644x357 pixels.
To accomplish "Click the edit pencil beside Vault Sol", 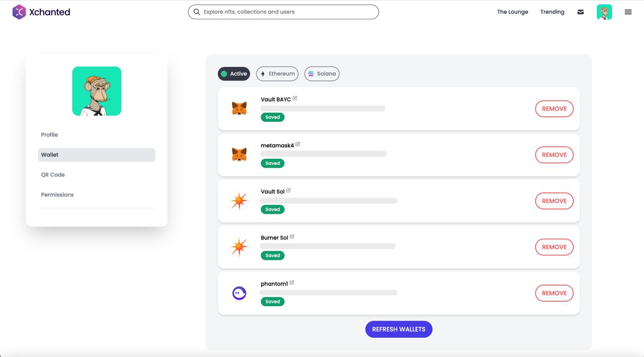I will pos(288,190).
